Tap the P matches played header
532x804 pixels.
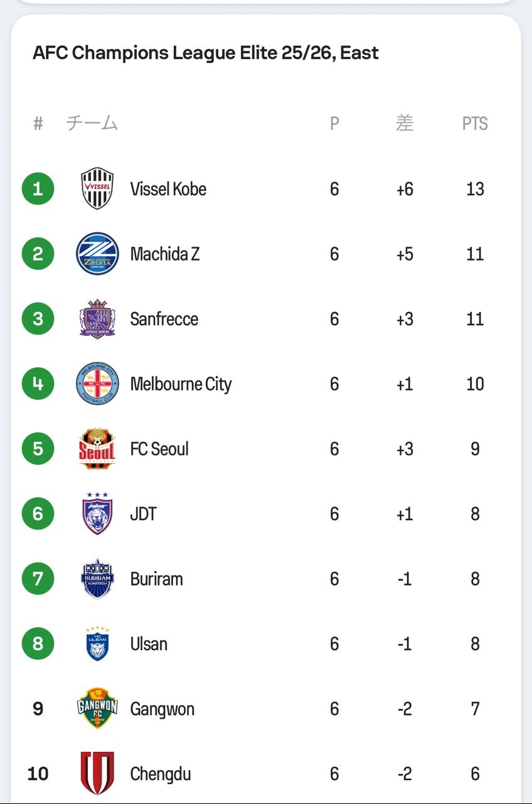[334, 124]
